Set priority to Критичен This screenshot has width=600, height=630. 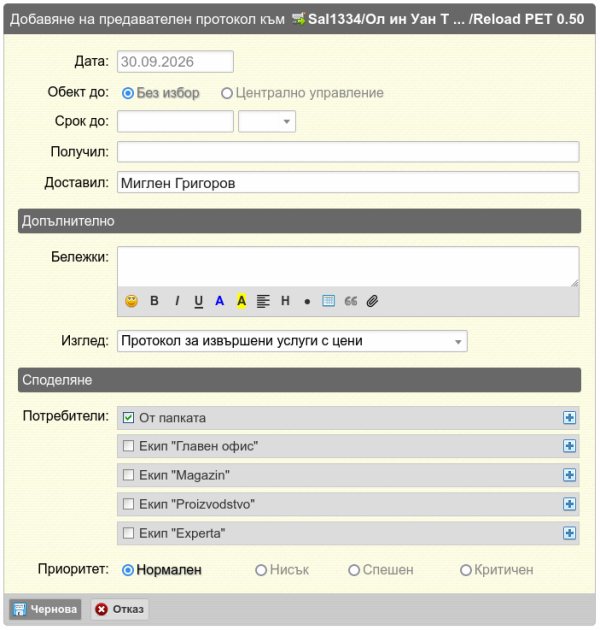click(x=466, y=570)
